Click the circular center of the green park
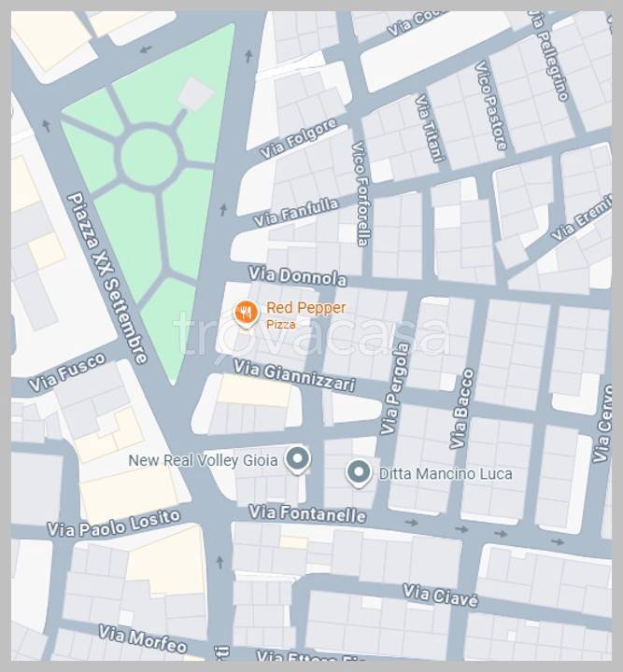The width and height of the screenshot is (623, 672). 149,157
